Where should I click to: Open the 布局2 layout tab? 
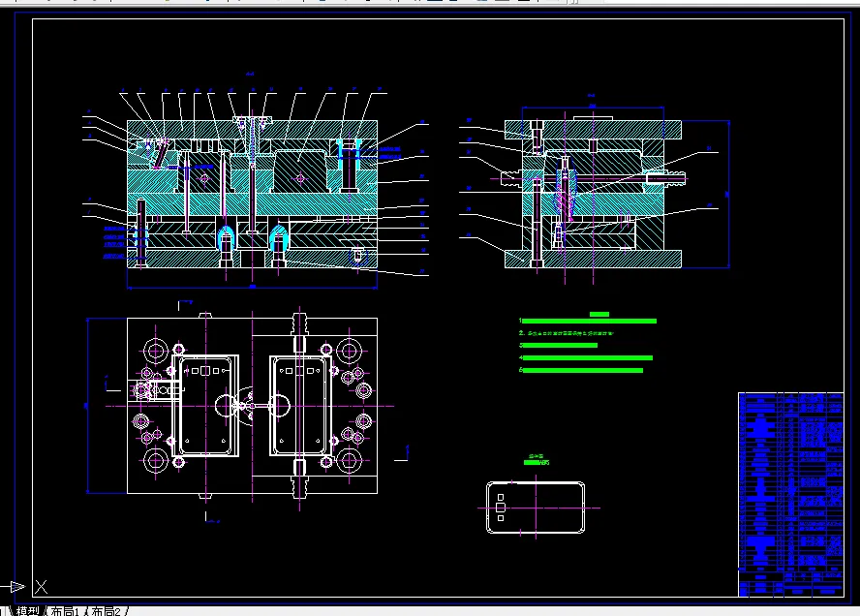108,611
